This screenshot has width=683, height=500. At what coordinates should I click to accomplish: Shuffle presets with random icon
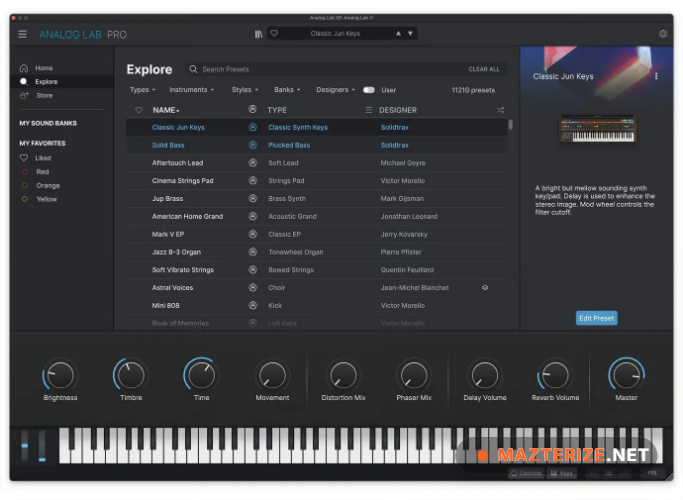pyautogui.click(x=500, y=110)
